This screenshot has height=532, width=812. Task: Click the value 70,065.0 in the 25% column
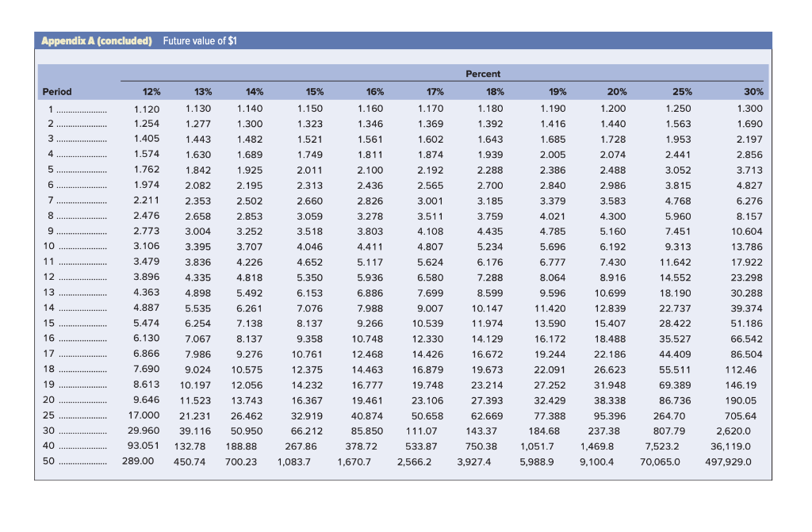(660, 462)
